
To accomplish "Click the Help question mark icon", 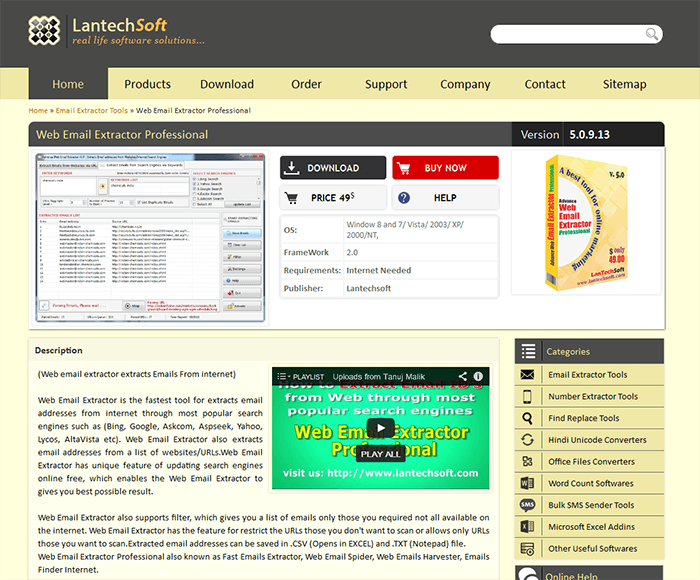I will click(x=404, y=198).
